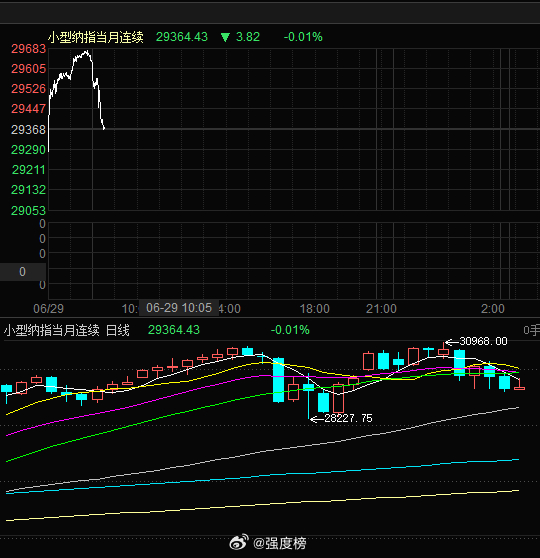Click the crosshair time tooltip 06-29 10:05
This screenshot has height=558, width=540.
pos(179,308)
